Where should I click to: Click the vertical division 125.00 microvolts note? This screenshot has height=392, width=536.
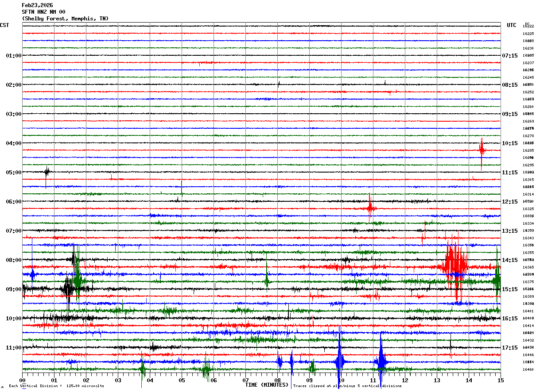tap(56, 386)
